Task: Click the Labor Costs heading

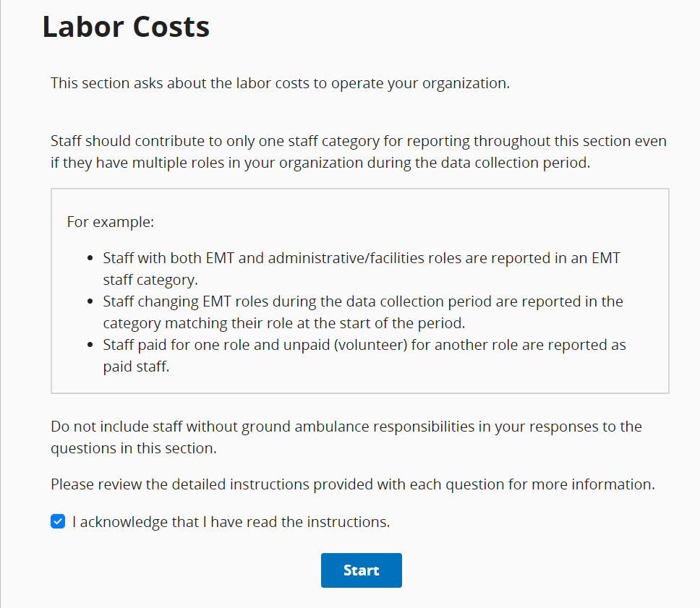Action: 126,27
